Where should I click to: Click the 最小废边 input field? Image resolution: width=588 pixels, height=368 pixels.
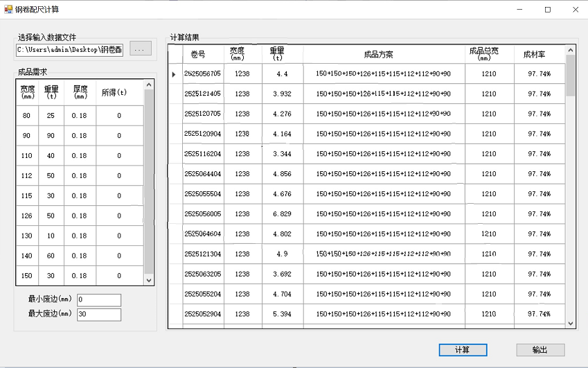[x=99, y=299]
